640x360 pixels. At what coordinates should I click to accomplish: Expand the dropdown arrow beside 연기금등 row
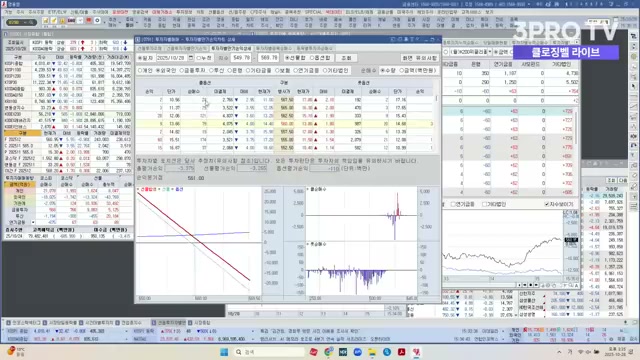coord(33,222)
